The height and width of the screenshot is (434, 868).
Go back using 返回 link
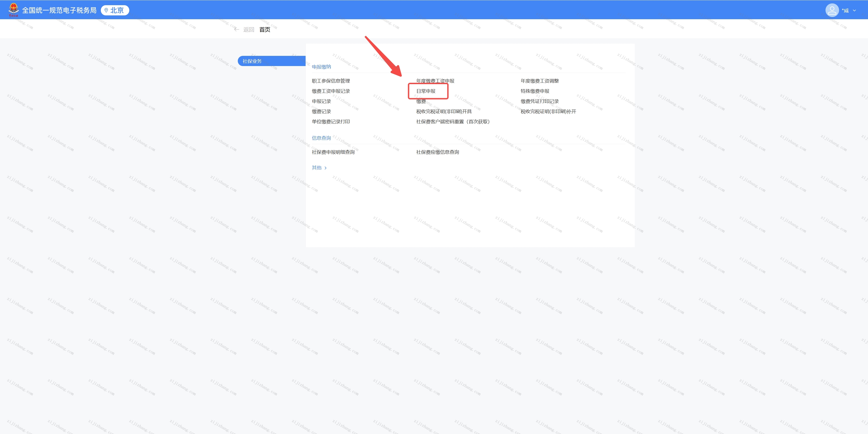click(x=249, y=30)
